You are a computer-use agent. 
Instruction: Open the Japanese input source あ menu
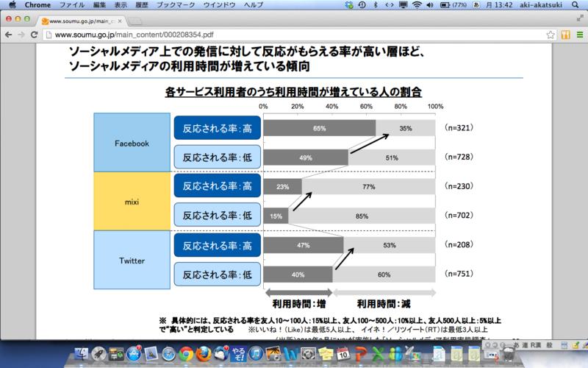click(476, 5)
